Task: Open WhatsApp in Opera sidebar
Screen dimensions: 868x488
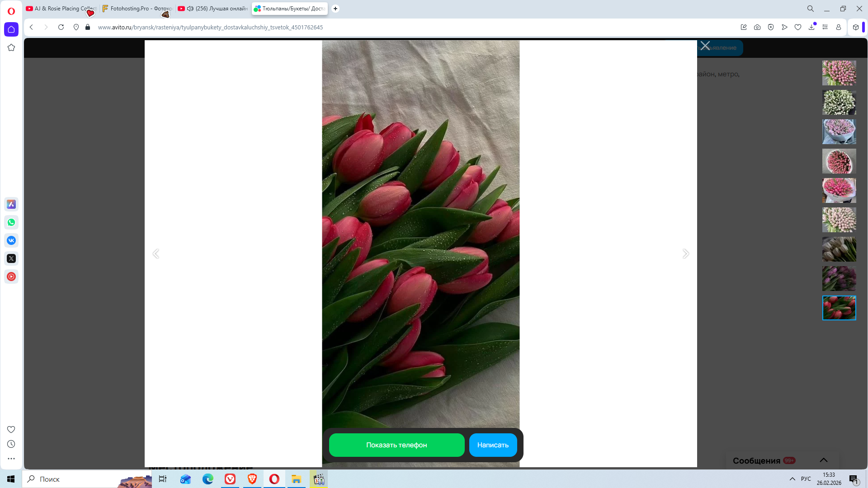Action: tap(11, 222)
